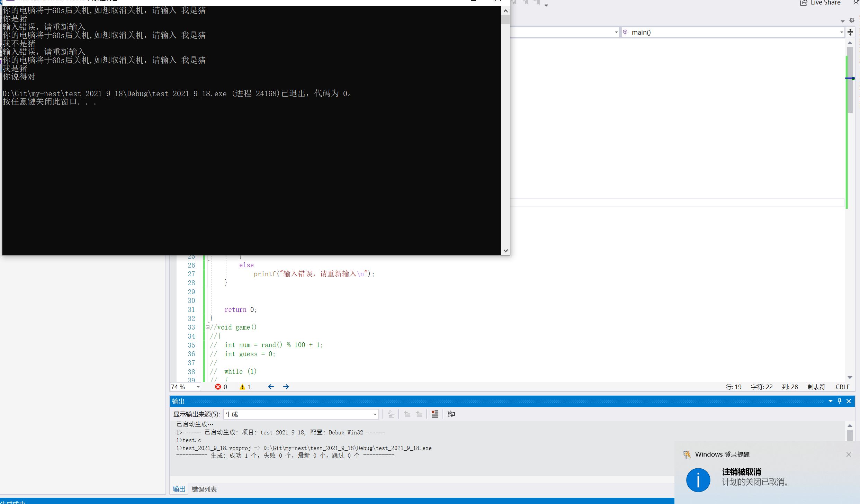Click the clear all output icon

(x=435, y=414)
